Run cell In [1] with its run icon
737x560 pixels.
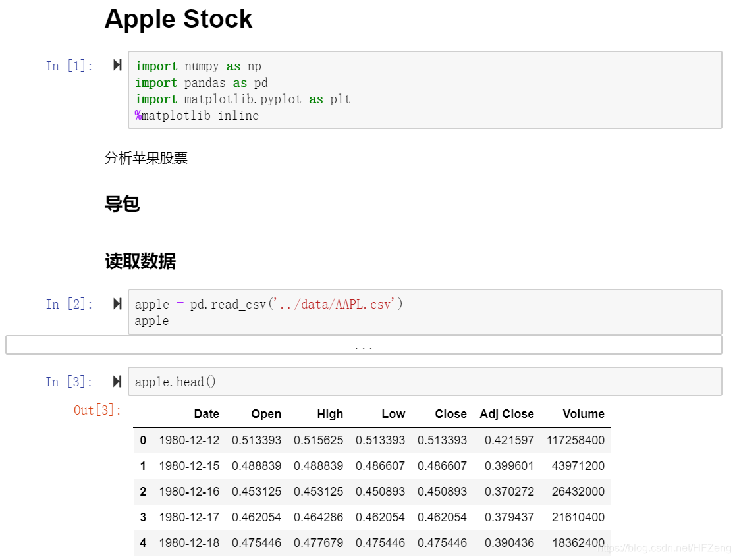tap(117, 65)
